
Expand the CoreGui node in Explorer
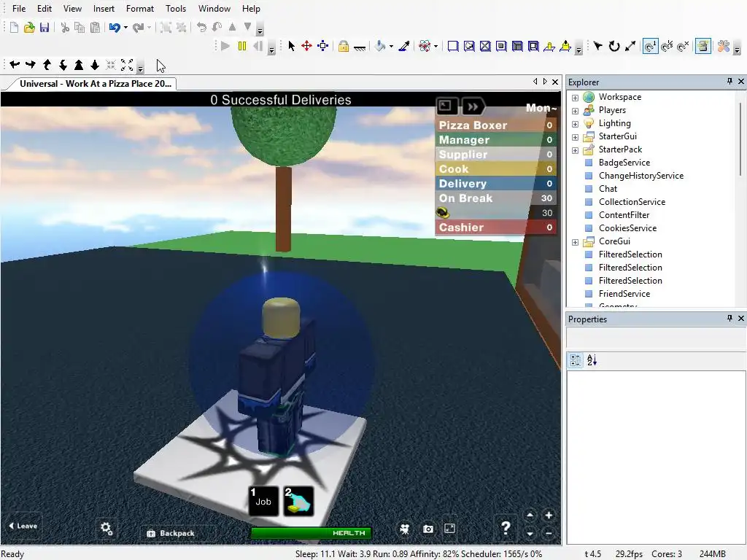tap(575, 242)
